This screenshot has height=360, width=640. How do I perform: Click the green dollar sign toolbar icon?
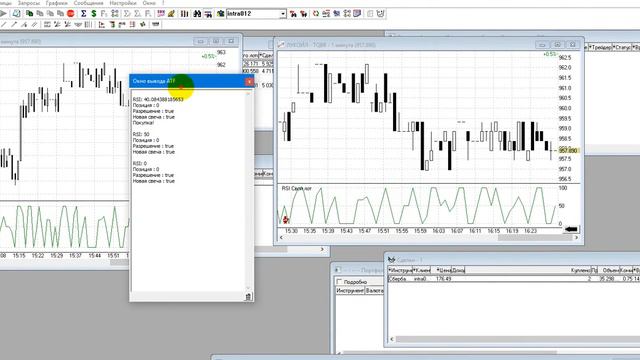point(93,13)
